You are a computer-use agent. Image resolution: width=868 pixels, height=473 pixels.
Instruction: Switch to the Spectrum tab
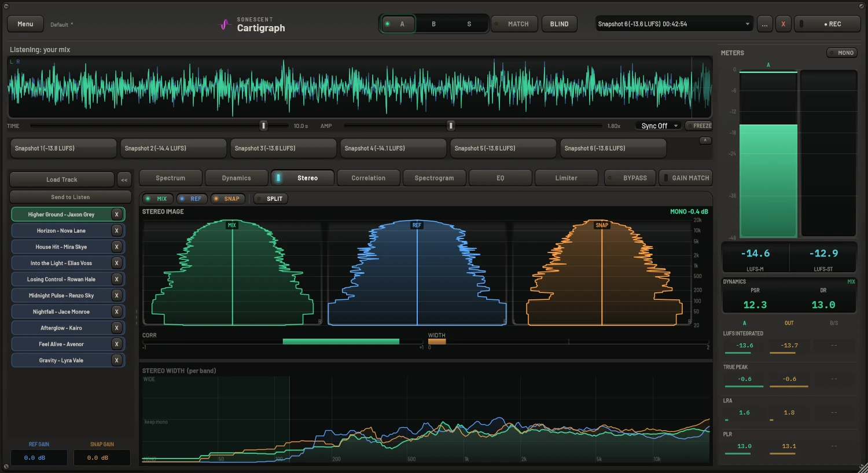pyautogui.click(x=170, y=178)
